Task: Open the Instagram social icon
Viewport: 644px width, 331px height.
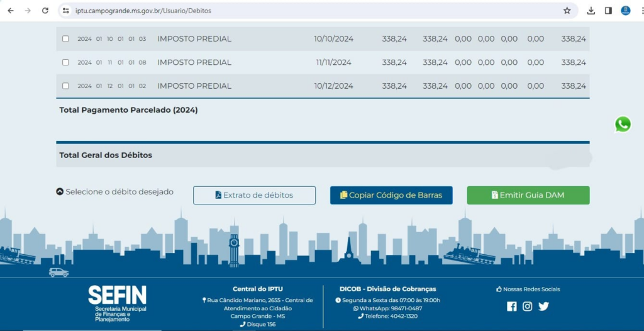Action: click(528, 306)
